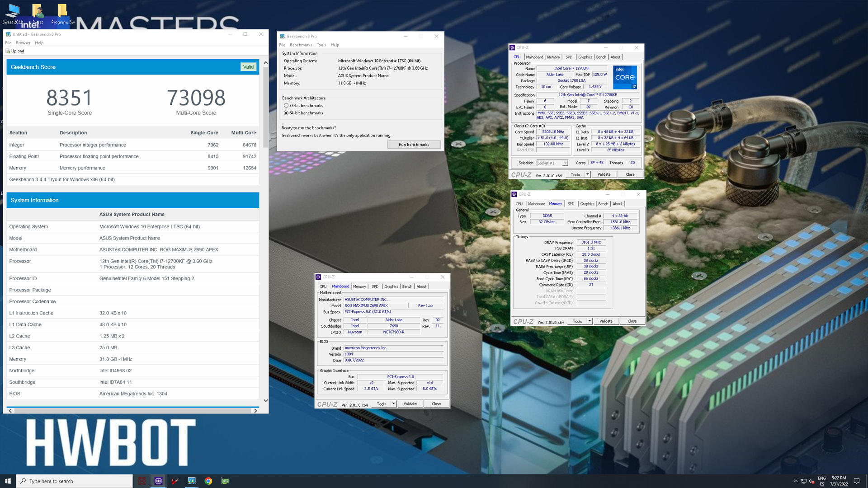Viewport: 868px width, 488px height.
Task: Switch to CPU-Z from the taskbar
Action: tap(158, 481)
